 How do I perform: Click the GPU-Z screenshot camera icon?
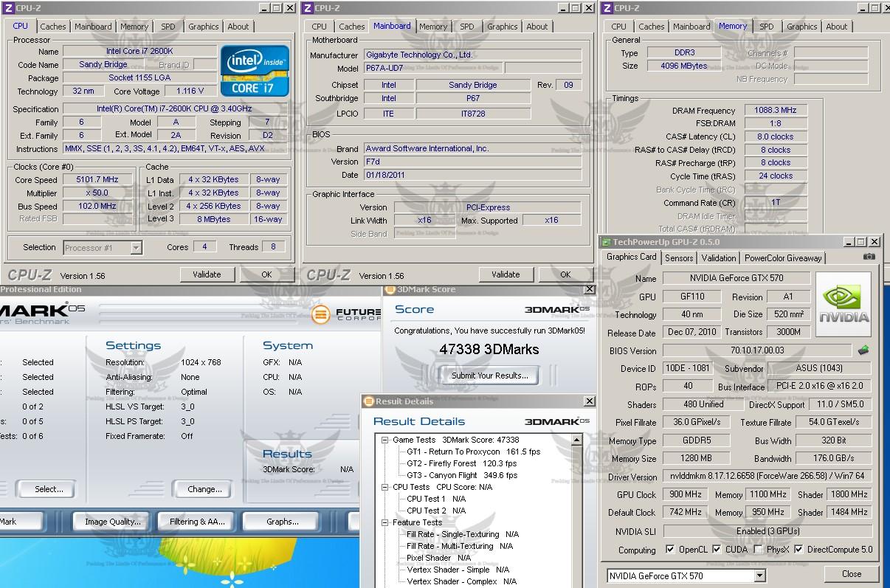[869, 257]
